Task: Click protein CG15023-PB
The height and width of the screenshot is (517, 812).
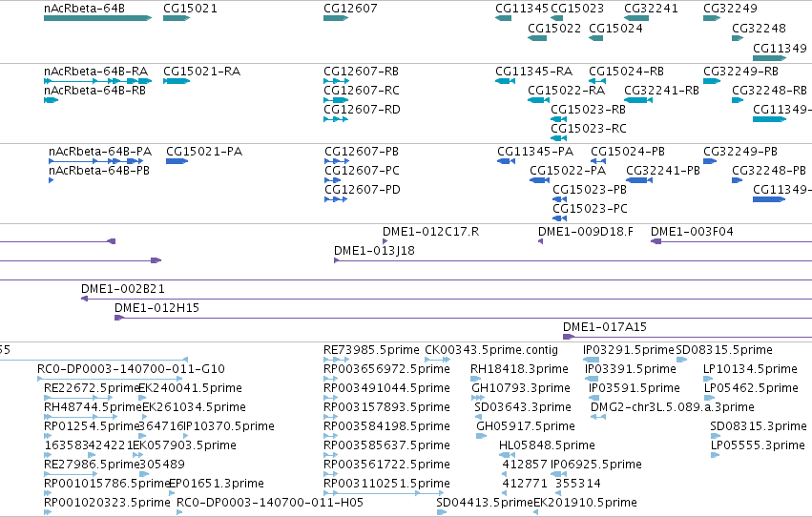Action: coord(590,190)
